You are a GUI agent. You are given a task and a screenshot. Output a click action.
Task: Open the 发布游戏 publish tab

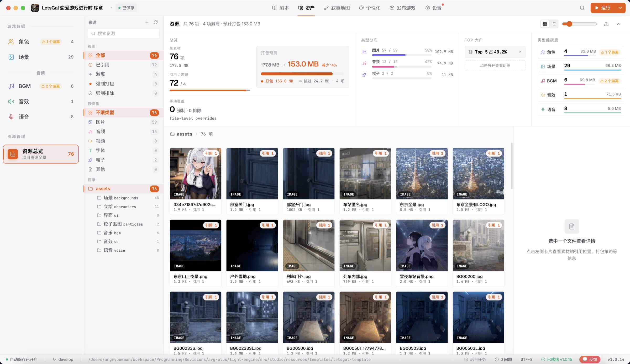tap(402, 8)
